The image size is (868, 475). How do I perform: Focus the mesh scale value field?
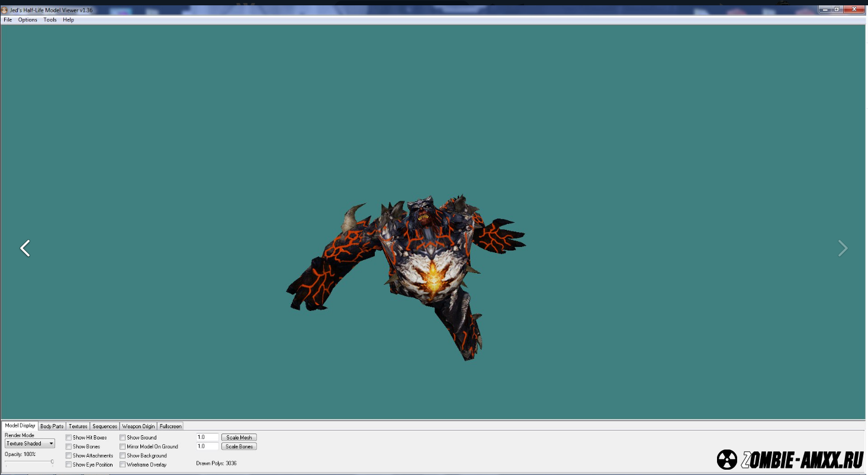click(207, 437)
